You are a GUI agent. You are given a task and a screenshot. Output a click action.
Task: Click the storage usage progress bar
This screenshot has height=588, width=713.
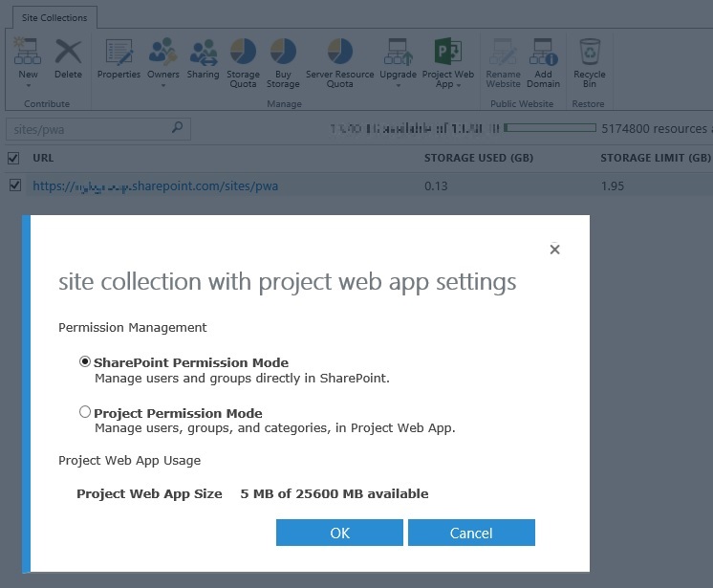pos(550,128)
